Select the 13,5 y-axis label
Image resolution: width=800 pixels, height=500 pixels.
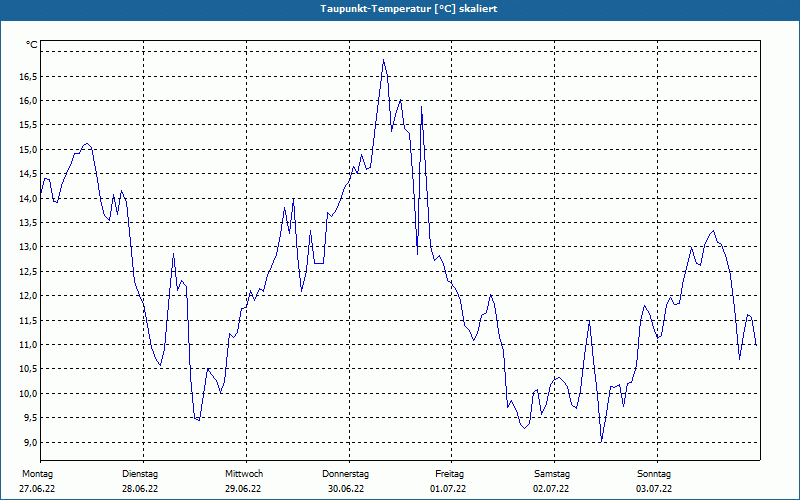coord(28,222)
